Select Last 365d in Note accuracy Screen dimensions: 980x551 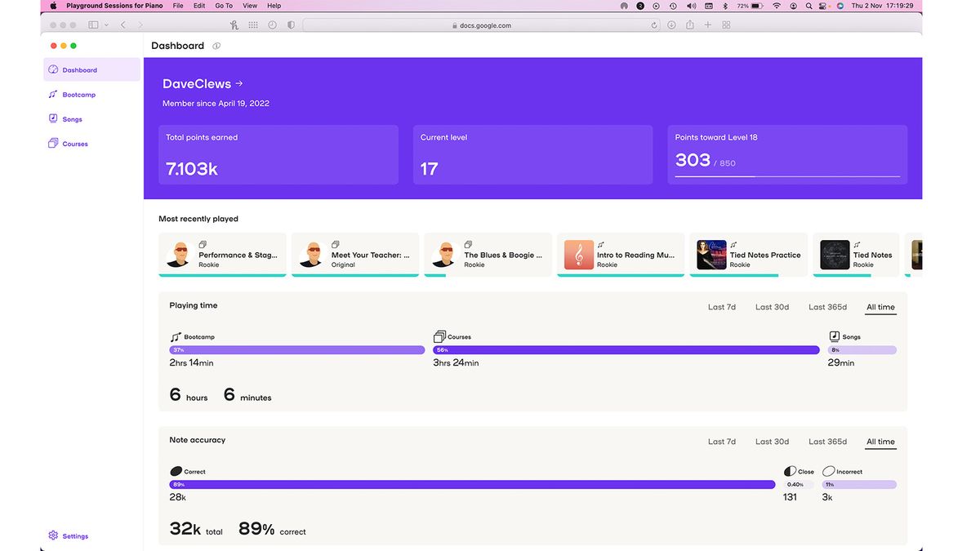[827, 442]
